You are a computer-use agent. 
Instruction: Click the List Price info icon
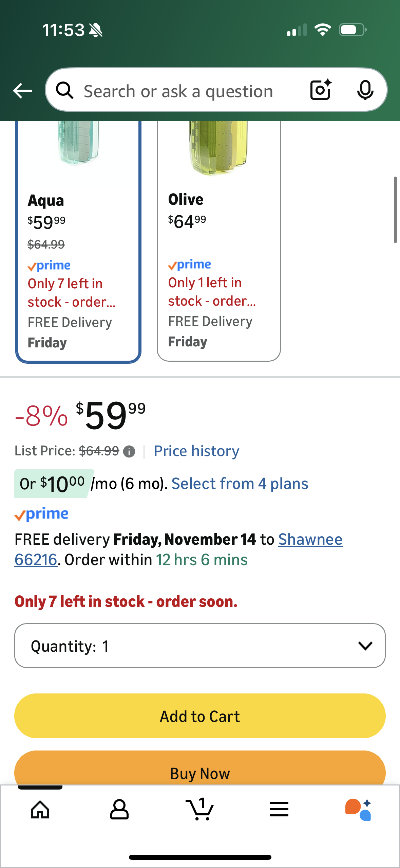coord(129,452)
